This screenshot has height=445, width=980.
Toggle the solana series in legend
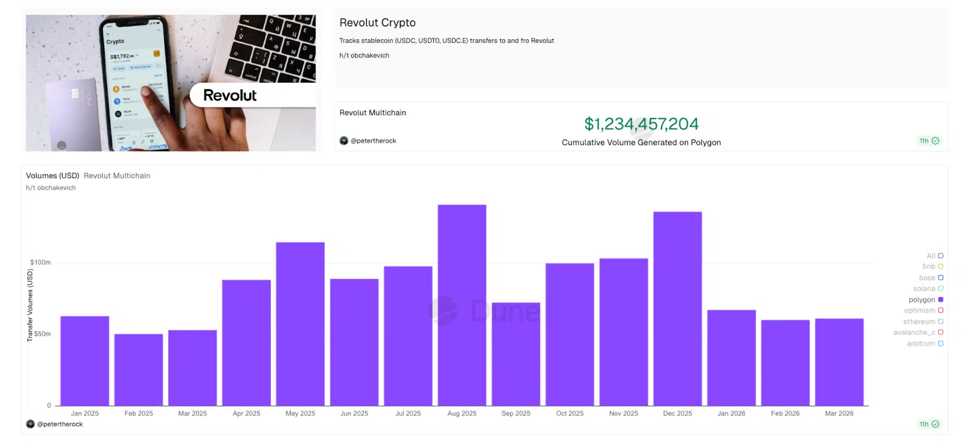click(928, 289)
